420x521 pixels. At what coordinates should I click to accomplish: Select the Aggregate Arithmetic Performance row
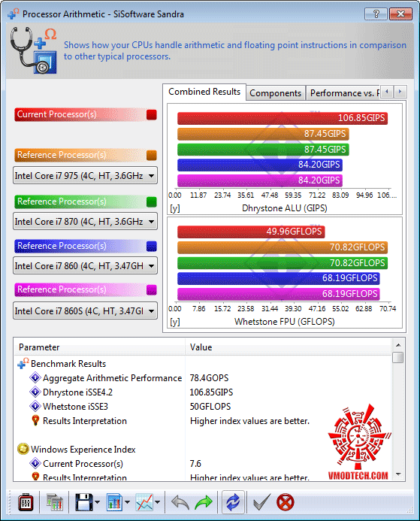[x=203, y=378]
